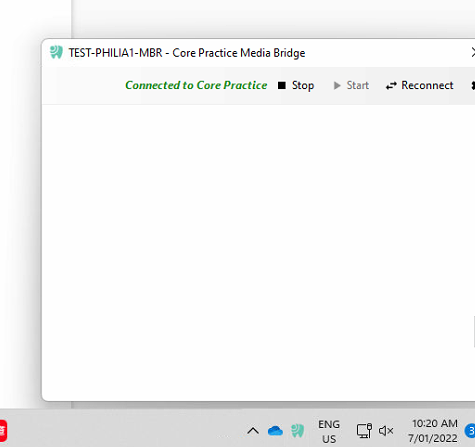Viewport: 475px width, 447px height.
Task: Click the TEST-PHILIA1-MBR window title text
Action: pos(187,53)
